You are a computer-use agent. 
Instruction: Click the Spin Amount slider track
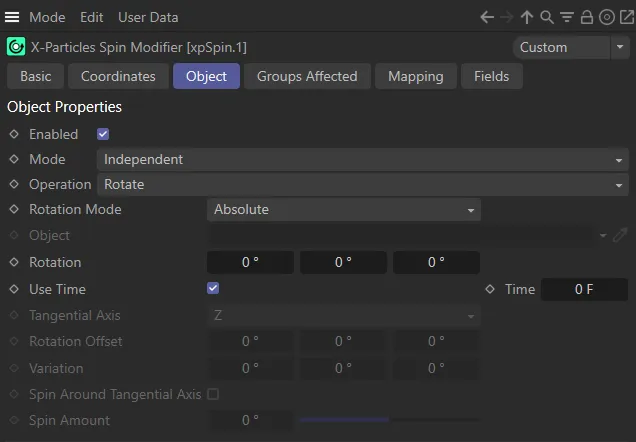390,420
